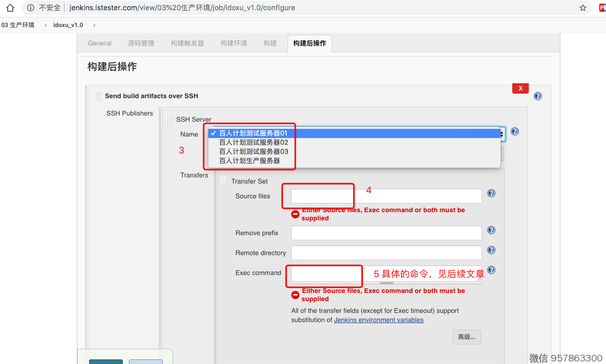The height and width of the screenshot is (364, 606).
Task: Open the Jenkins environment variables link
Action: pos(378,320)
